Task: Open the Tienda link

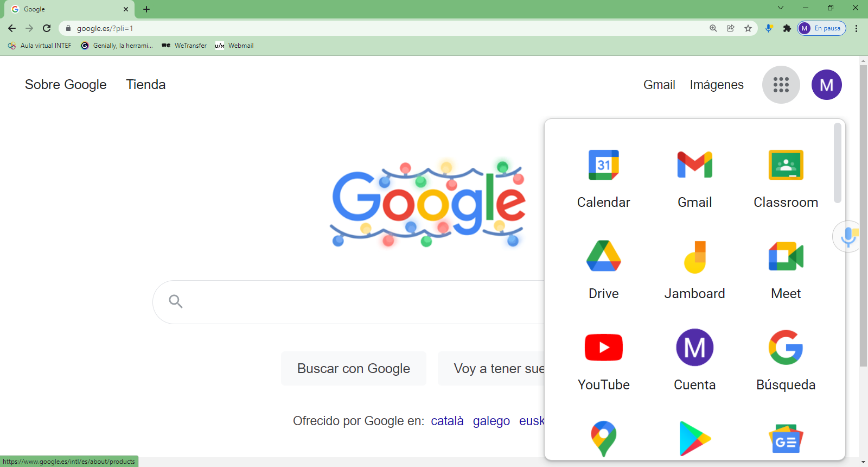Action: coord(146,85)
